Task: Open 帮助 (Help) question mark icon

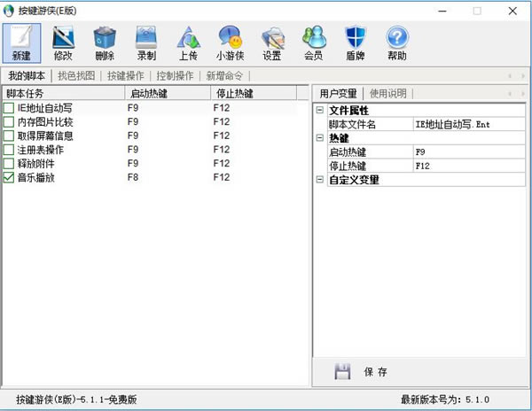Action: click(396, 43)
